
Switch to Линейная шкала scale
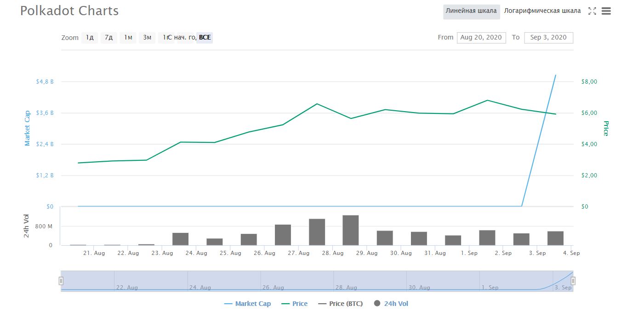pyautogui.click(x=472, y=11)
